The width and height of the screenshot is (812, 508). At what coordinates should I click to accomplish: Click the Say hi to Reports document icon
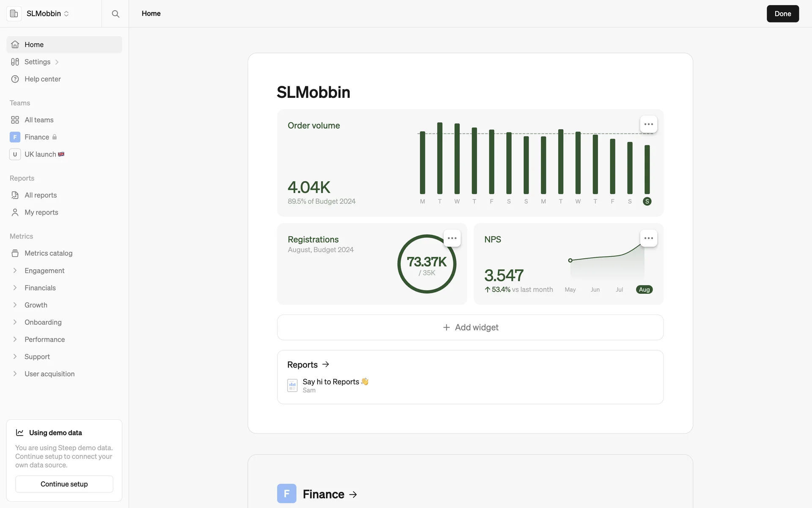coord(292,385)
